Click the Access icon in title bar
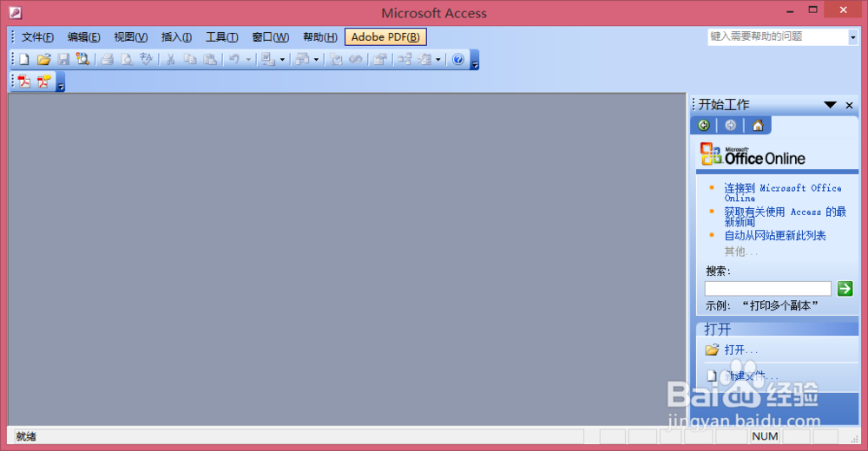 (x=15, y=12)
